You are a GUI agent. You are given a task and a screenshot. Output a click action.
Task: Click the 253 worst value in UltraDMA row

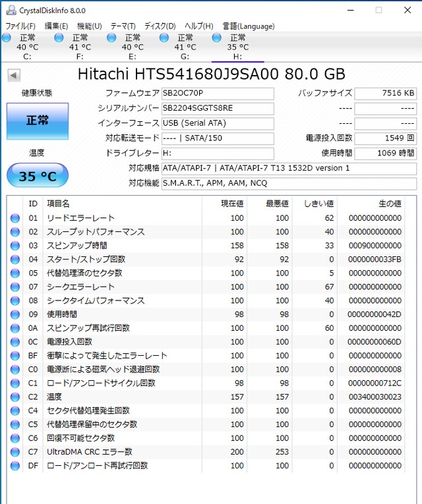pos(282,452)
